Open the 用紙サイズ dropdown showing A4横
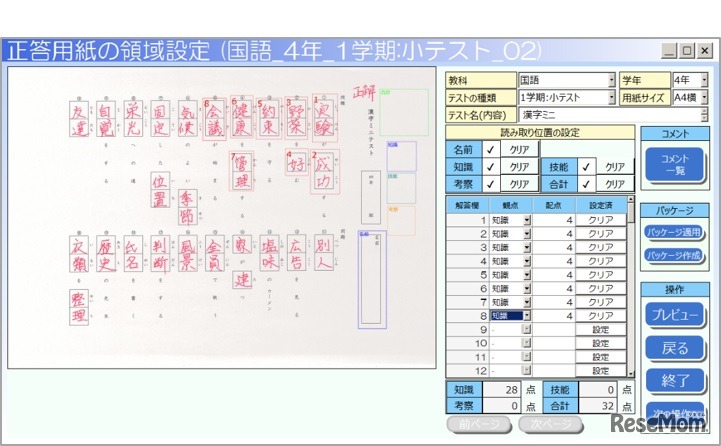The image size is (721, 446). 690,97
